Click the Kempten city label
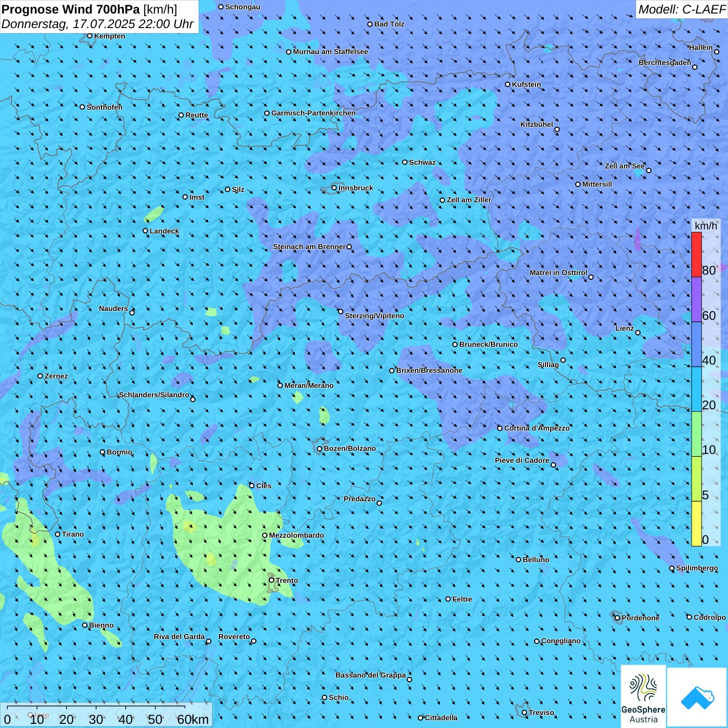Screen dimensions: 728x728 [x=110, y=36]
